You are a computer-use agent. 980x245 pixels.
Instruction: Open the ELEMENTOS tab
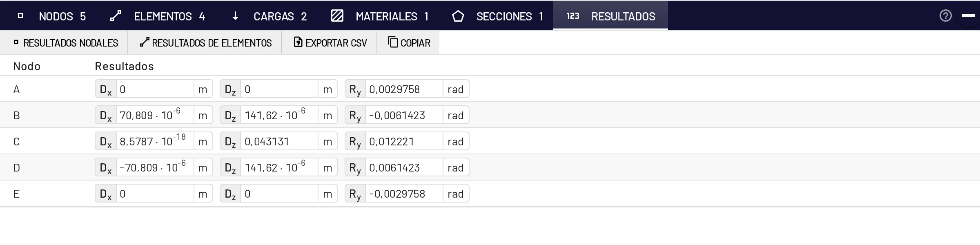point(158,16)
